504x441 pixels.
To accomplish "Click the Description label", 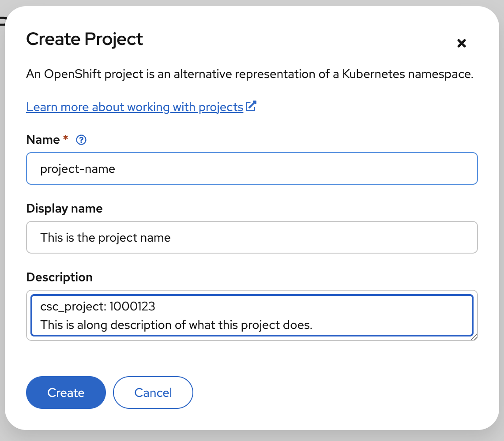I will 59,277.
